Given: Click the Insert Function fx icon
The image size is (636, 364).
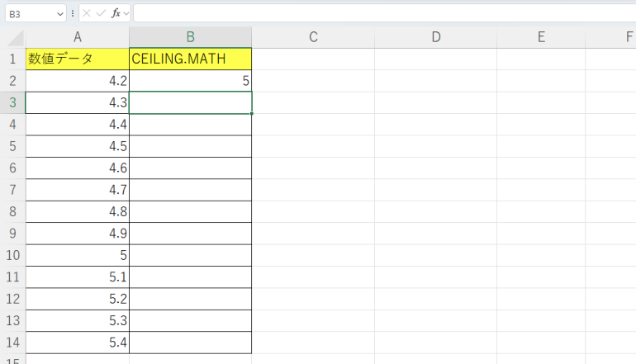Looking at the screenshot, I should pyautogui.click(x=116, y=14).
